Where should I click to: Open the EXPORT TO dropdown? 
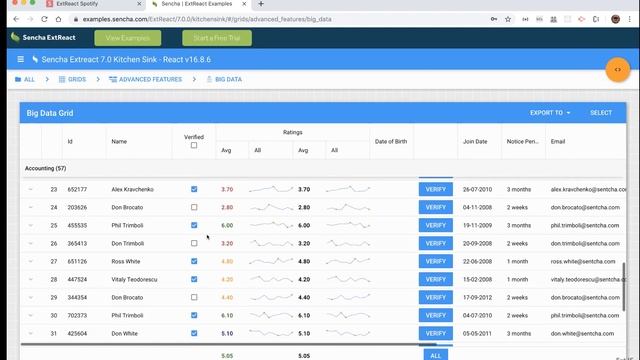(x=550, y=113)
